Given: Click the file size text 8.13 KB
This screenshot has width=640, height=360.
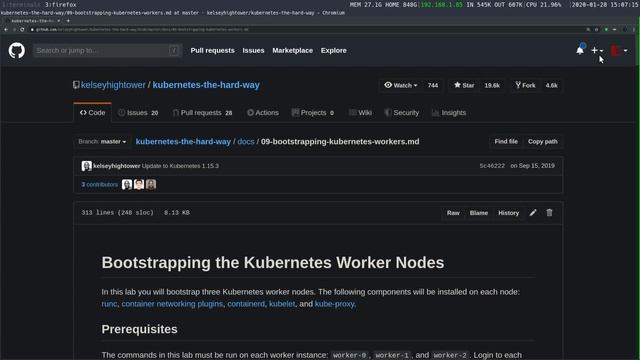Looking at the screenshot, I should 177,213.
